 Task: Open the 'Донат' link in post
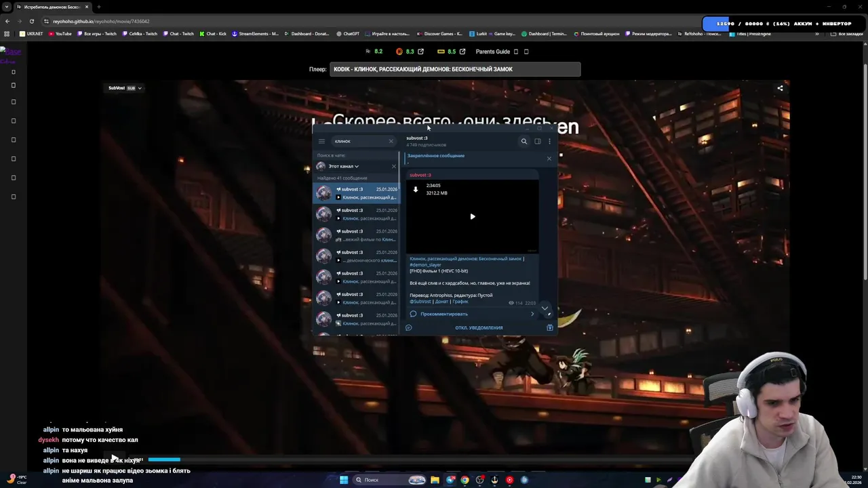[441, 302]
